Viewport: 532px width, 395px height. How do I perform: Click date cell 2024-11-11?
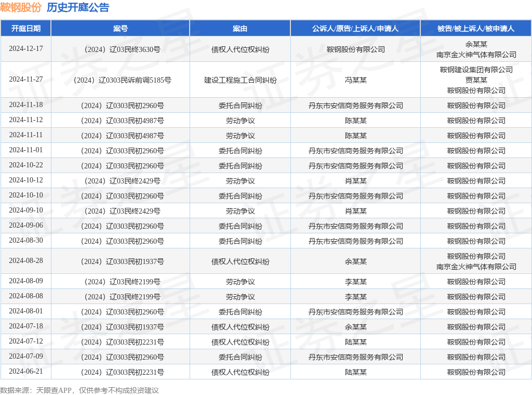pos(26,135)
